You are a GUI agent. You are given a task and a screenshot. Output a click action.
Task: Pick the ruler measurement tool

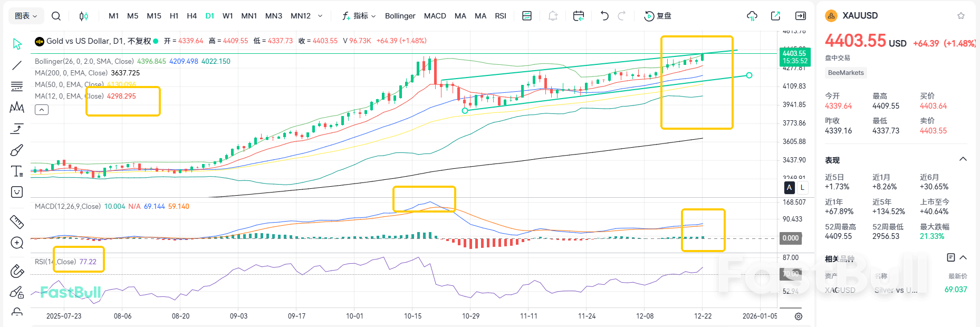(17, 222)
